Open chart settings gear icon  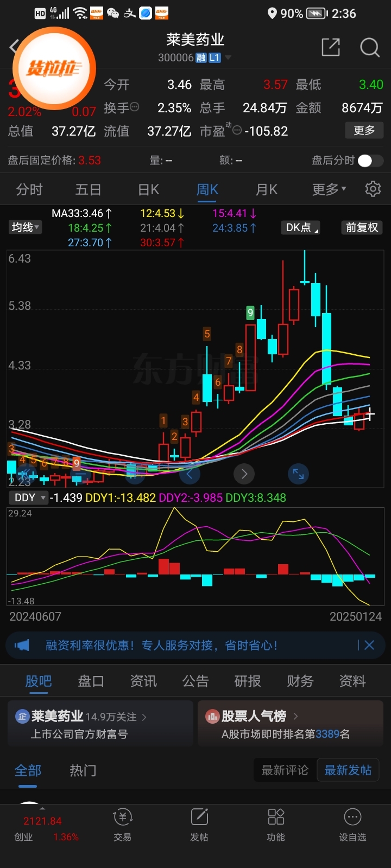373,189
